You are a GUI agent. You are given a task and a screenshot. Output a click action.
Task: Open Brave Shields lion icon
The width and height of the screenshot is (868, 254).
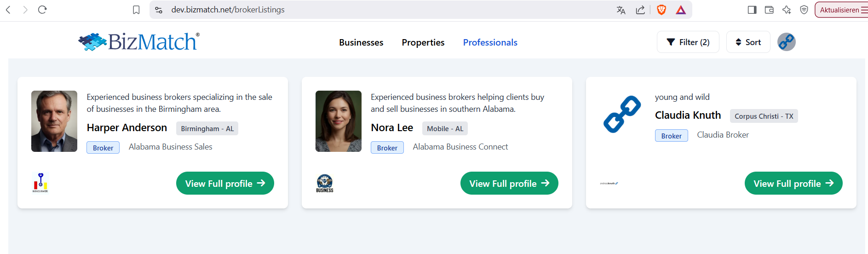661,10
